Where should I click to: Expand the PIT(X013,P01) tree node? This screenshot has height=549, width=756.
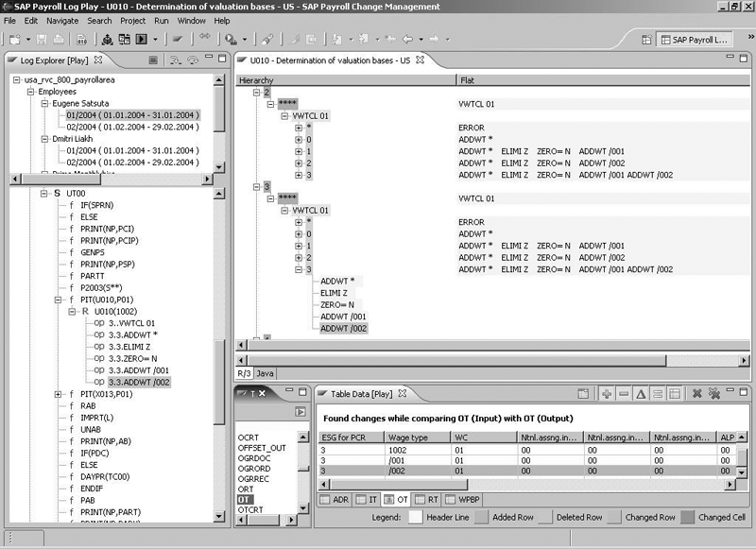pyautogui.click(x=59, y=394)
